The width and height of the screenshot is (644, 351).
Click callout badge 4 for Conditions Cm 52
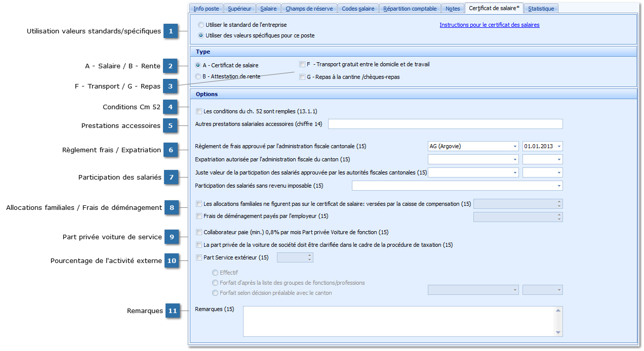(171, 107)
